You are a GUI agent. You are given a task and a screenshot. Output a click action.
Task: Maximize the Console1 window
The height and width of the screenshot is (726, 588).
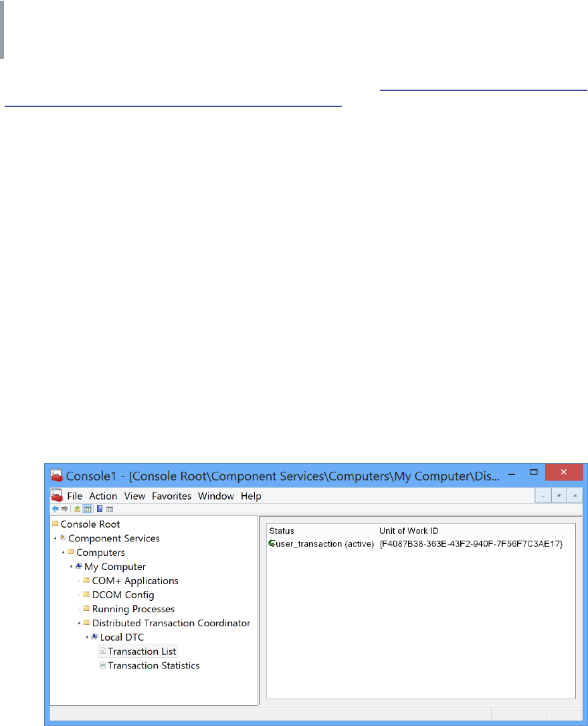click(x=534, y=472)
